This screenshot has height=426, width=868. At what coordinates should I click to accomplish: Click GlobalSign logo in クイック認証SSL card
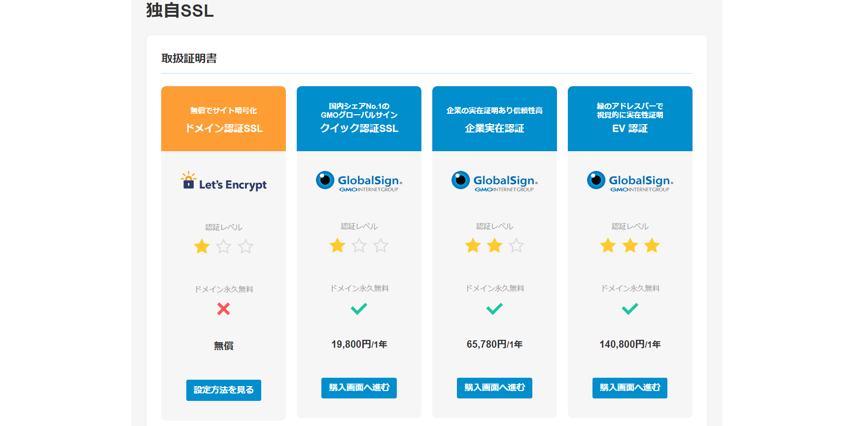[359, 181]
